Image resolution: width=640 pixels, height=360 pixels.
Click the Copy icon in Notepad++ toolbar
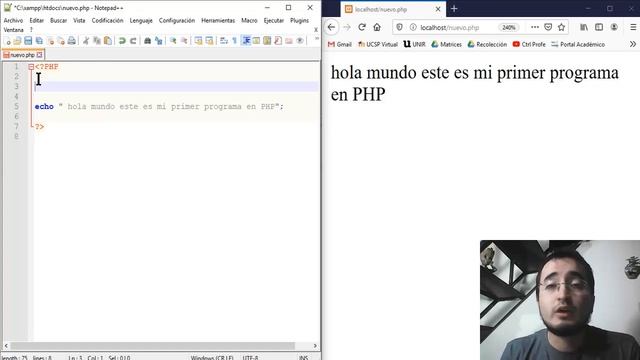click(97, 41)
